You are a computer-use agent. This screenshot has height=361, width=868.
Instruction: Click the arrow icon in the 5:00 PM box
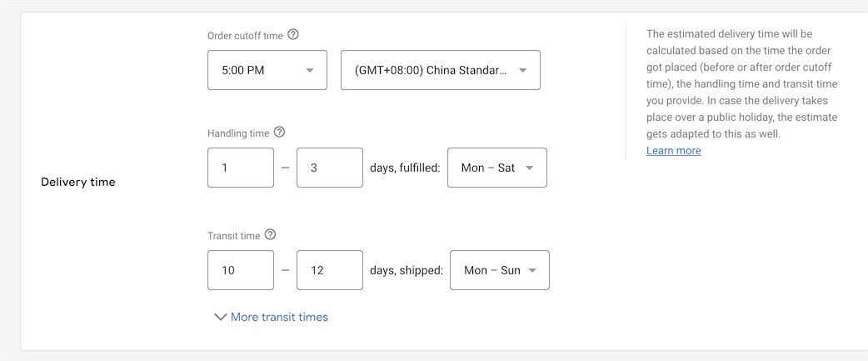pyautogui.click(x=310, y=71)
